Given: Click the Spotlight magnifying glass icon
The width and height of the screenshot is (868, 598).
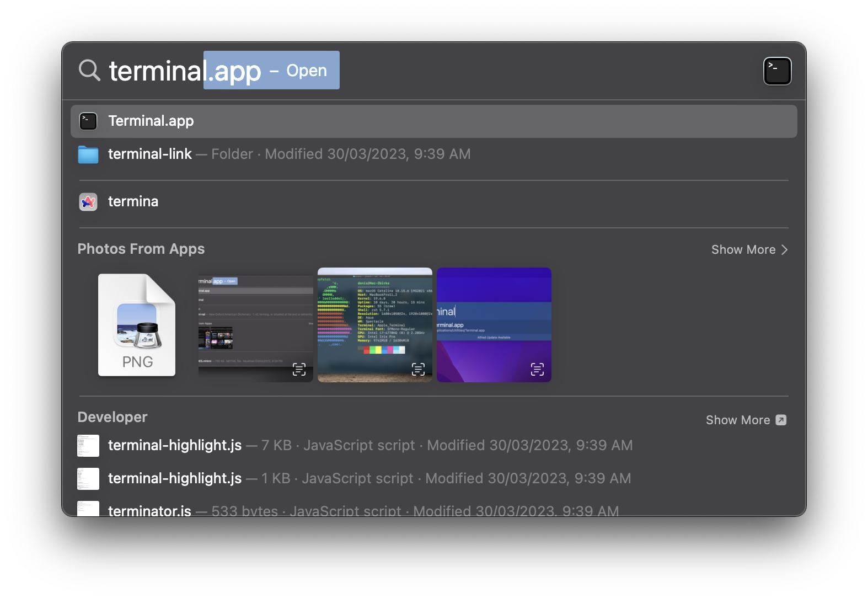Looking at the screenshot, I should [x=89, y=71].
